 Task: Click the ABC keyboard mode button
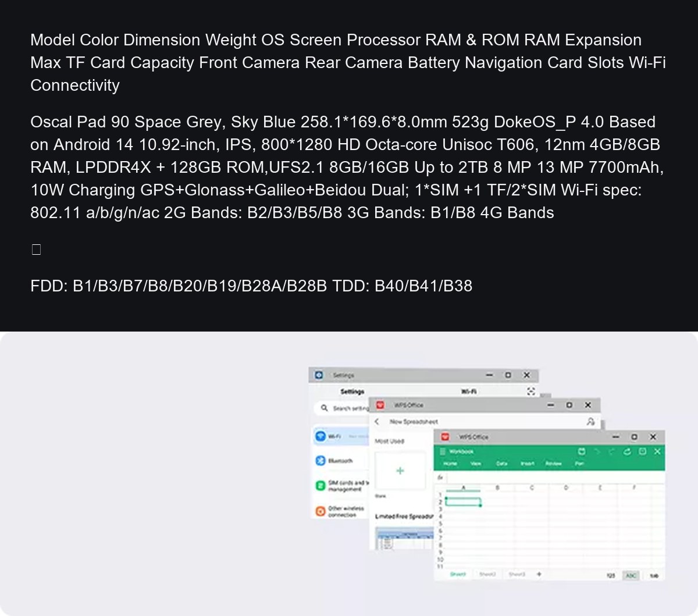631,575
